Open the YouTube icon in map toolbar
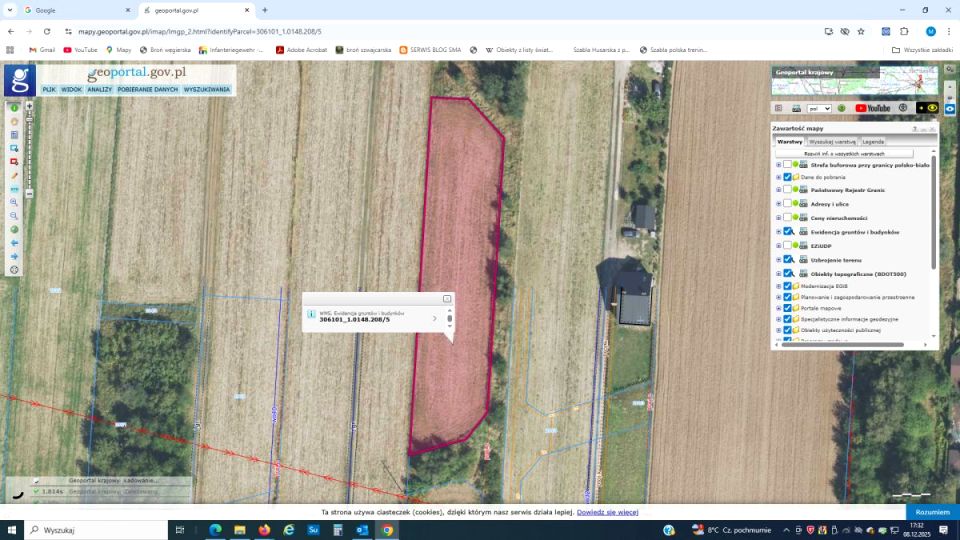 [x=872, y=108]
